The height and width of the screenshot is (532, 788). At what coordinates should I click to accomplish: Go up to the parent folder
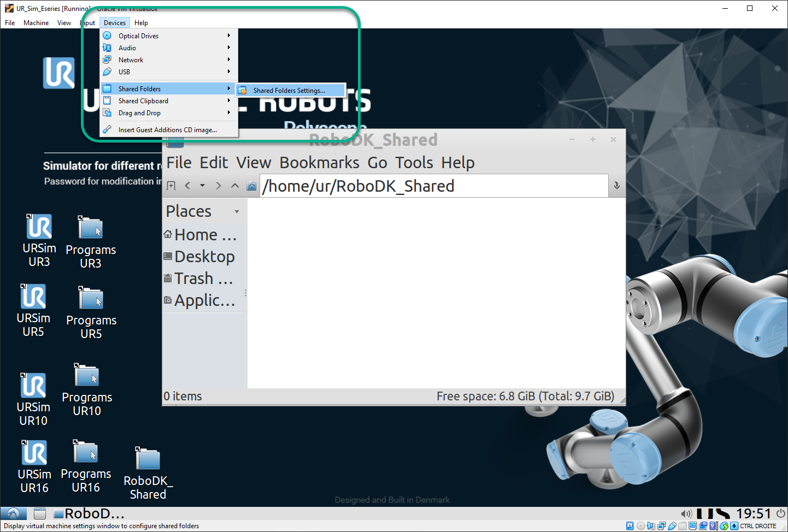point(235,186)
